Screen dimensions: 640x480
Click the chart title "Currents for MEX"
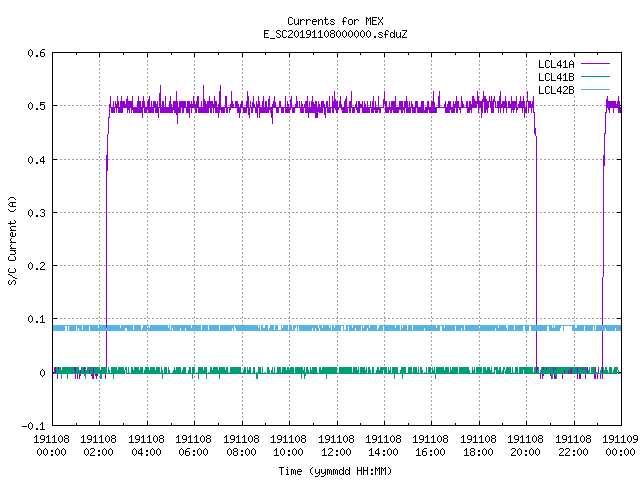[x=335, y=21]
